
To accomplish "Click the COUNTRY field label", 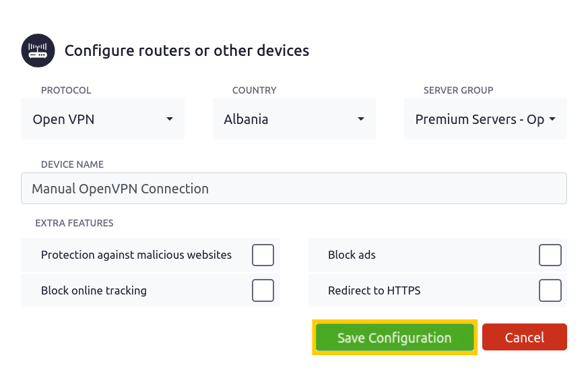I will (254, 90).
